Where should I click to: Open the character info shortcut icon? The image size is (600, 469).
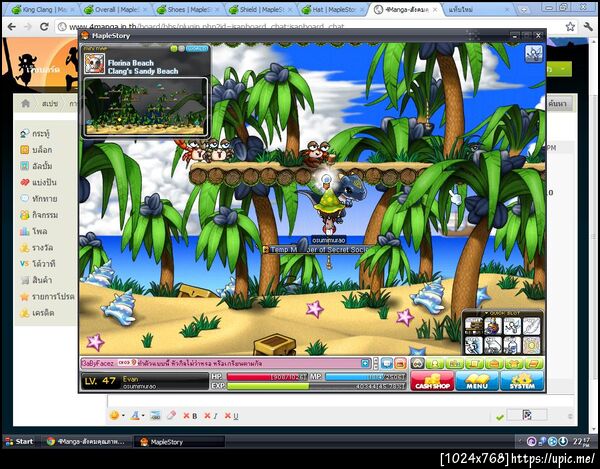[435, 363]
